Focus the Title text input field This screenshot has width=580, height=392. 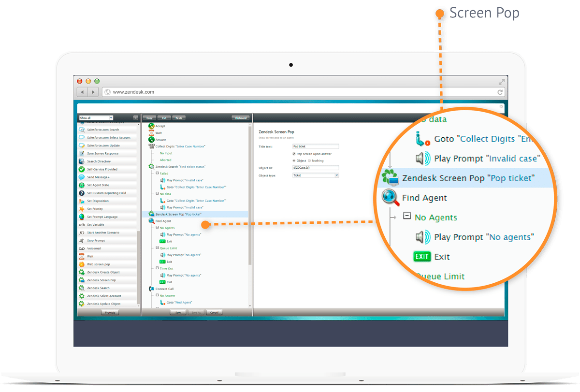(x=316, y=146)
